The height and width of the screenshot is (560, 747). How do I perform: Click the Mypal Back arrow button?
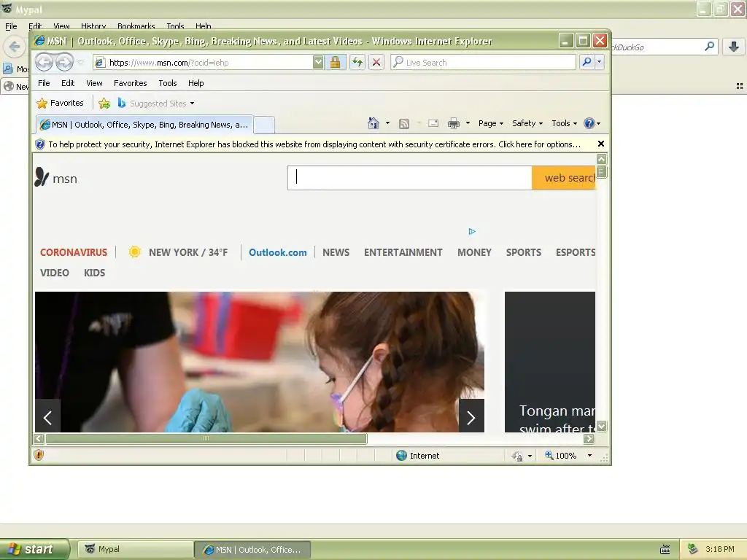pyautogui.click(x=15, y=47)
